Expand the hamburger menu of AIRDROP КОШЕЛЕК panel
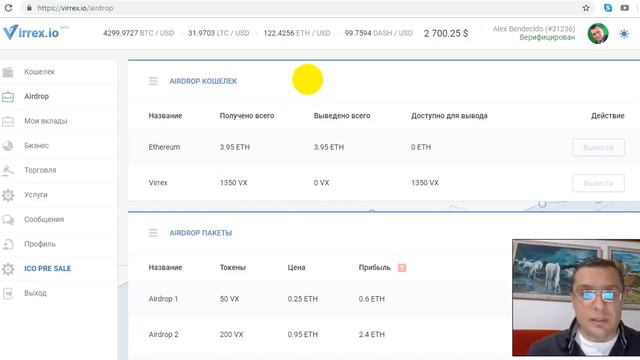The image size is (640, 360). [x=153, y=81]
